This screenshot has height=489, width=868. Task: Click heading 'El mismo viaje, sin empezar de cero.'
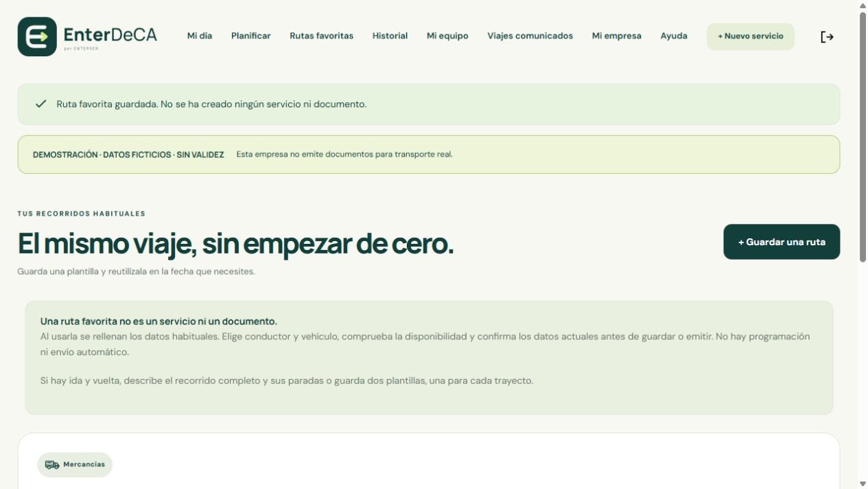point(235,243)
